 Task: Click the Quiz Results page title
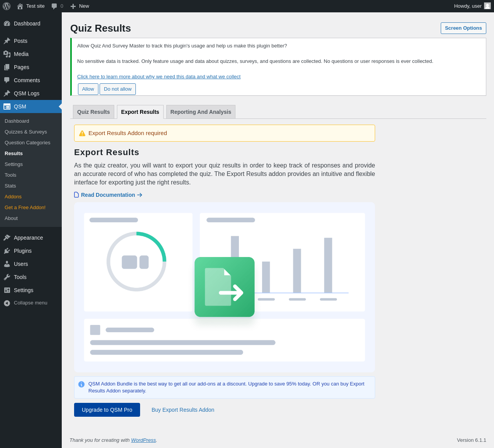click(101, 29)
